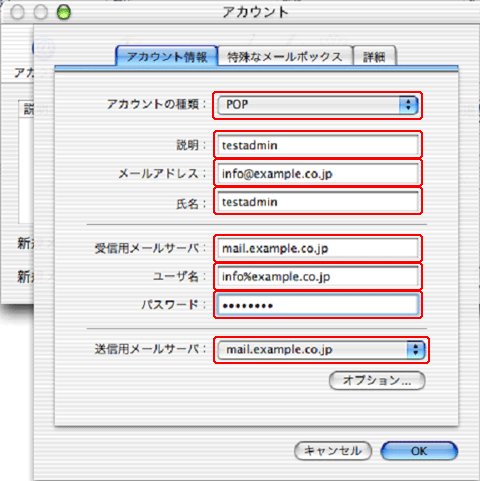Click the アカウント window title
Viewport: 480px width, 481px height.
pyautogui.click(x=255, y=12)
